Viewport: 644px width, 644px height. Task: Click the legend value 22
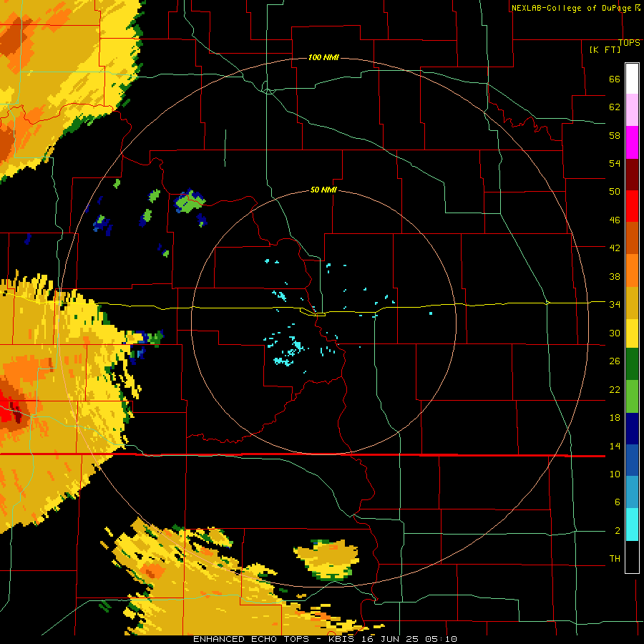(x=615, y=390)
